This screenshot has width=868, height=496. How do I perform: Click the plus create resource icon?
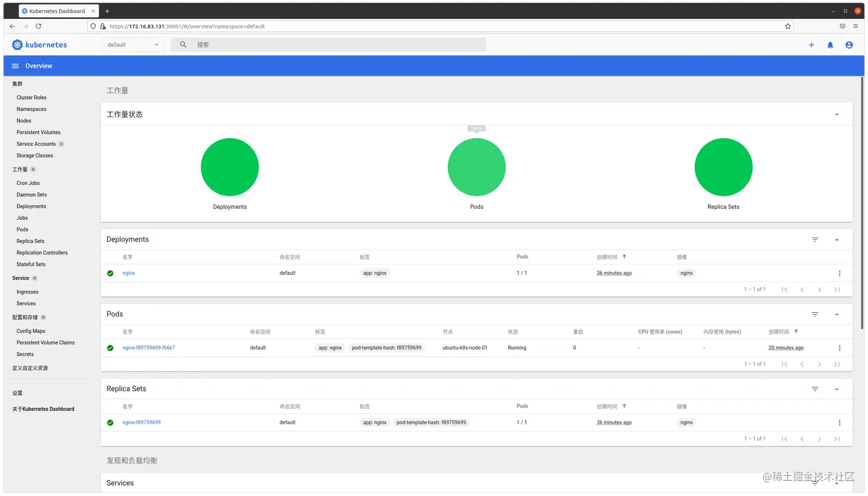(811, 45)
